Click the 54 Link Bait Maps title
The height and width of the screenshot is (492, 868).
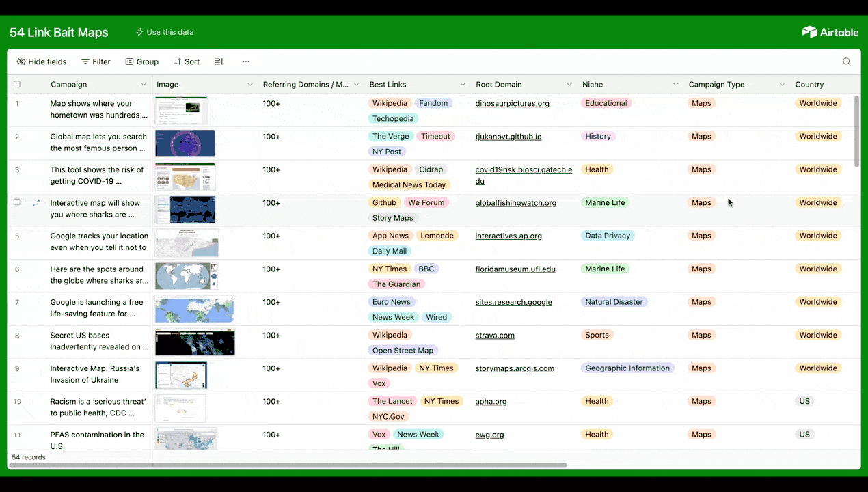pos(59,32)
